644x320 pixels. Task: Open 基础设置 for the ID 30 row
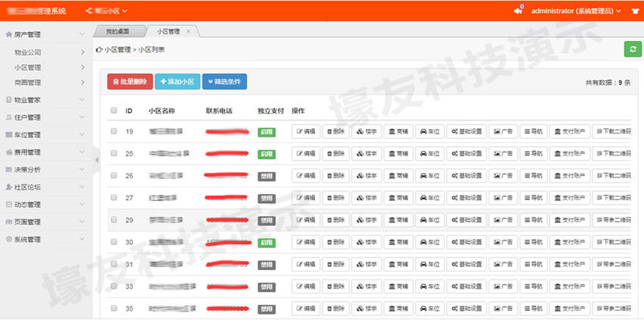(467, 242)
